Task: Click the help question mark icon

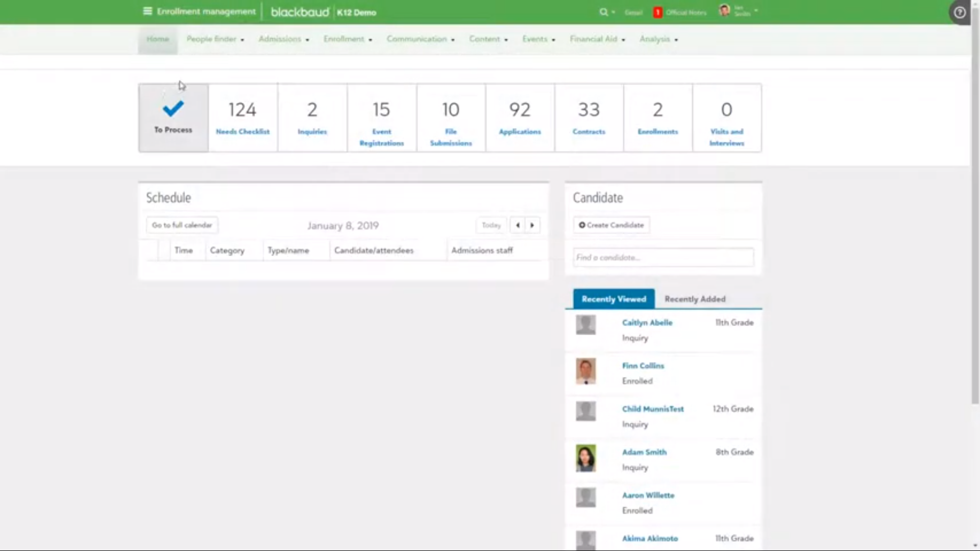Action: (x=960, y=12)
